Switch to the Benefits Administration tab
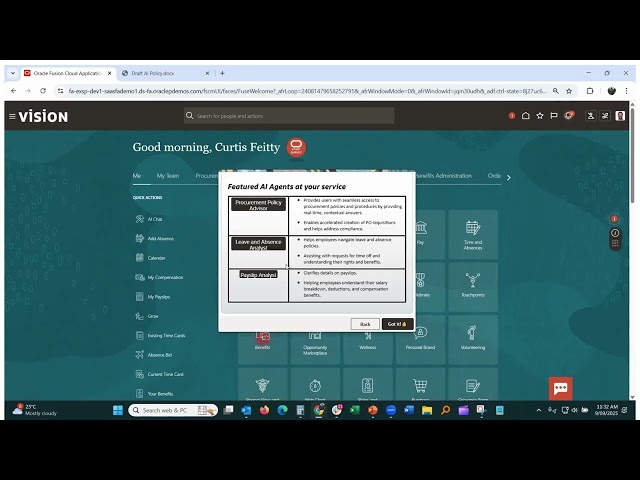The height and width of the screenshot is (480, 640). [x=444, y=176]
